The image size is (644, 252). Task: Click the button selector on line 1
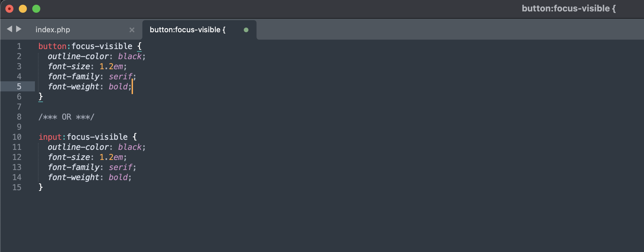[x=52, y=46]
